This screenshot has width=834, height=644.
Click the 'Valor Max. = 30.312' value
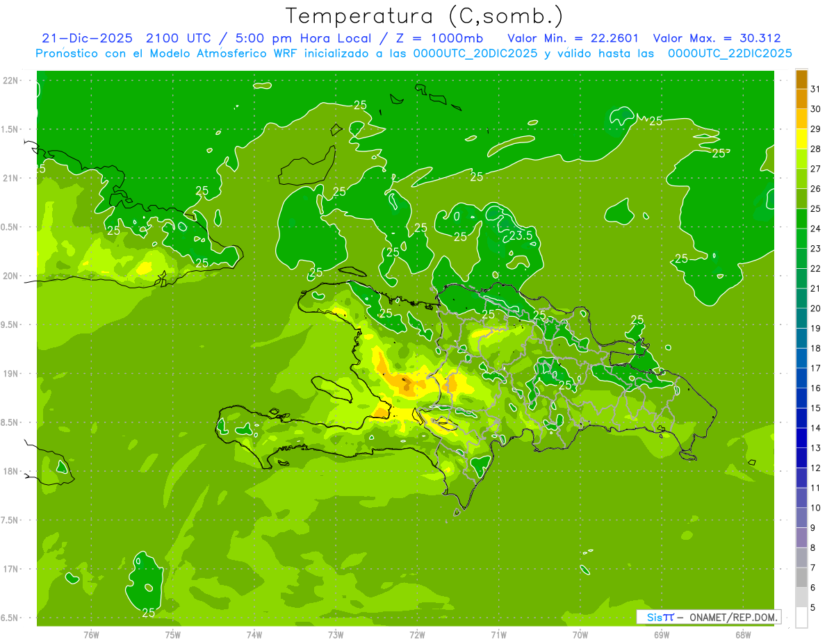(717, 38)
